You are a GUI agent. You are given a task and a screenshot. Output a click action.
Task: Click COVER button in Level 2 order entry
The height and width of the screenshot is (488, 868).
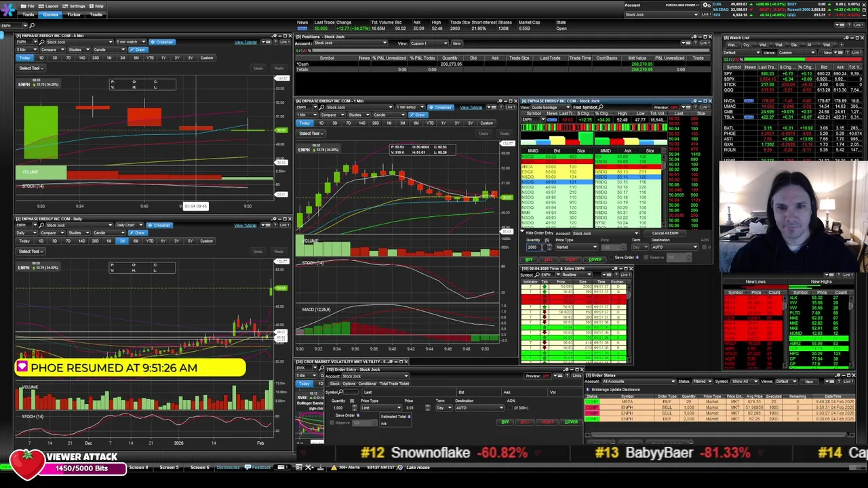coord(595,260)
